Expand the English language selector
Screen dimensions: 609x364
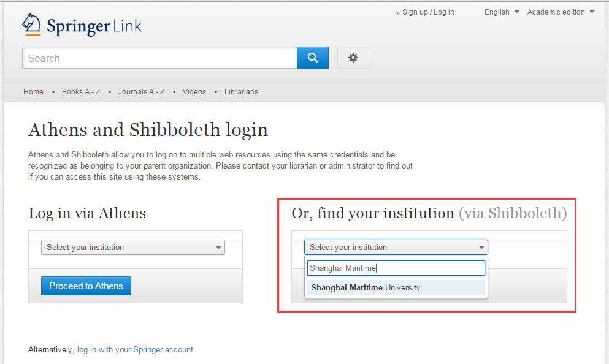pos(502,12)
